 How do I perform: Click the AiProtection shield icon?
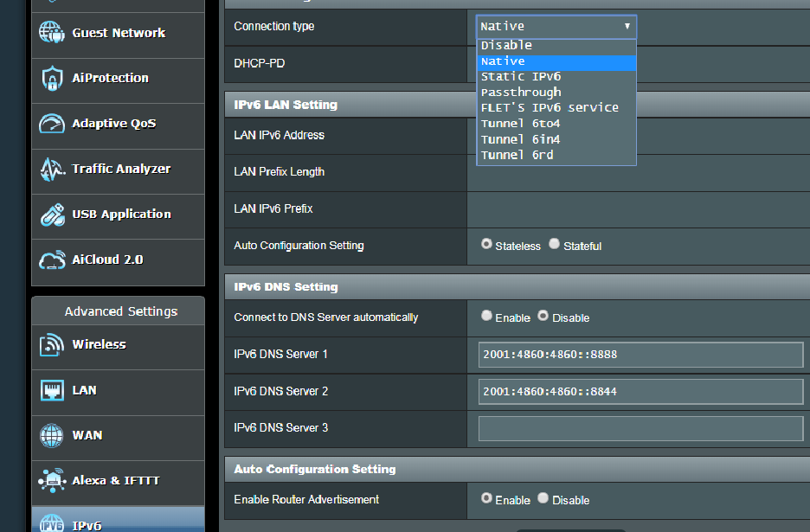tap(52, 78)
